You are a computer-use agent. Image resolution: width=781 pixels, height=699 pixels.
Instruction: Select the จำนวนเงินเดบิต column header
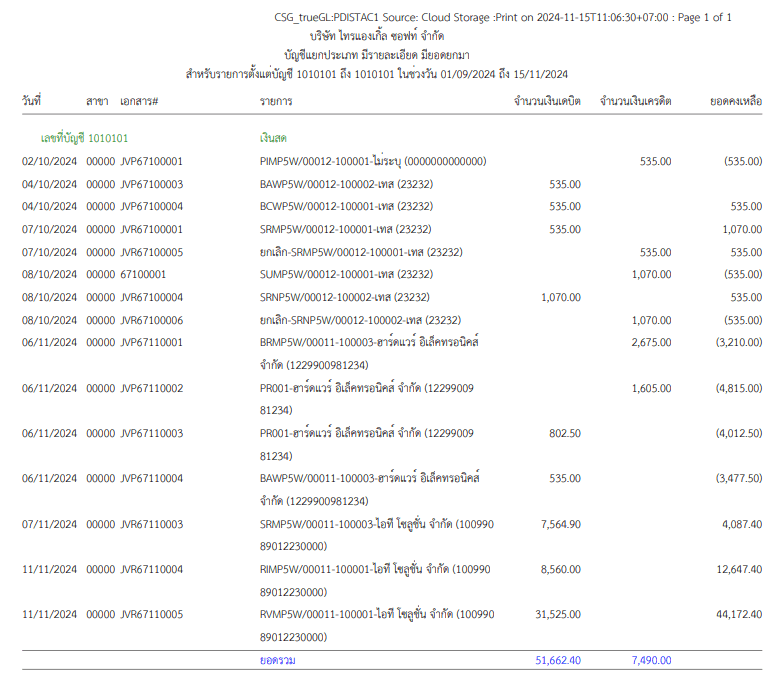(547, 101)
